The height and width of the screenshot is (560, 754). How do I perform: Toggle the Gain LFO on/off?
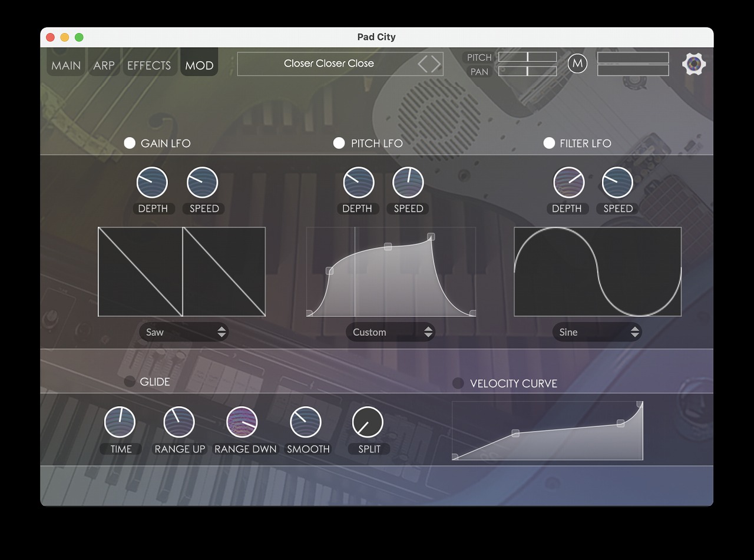point(130,143)
